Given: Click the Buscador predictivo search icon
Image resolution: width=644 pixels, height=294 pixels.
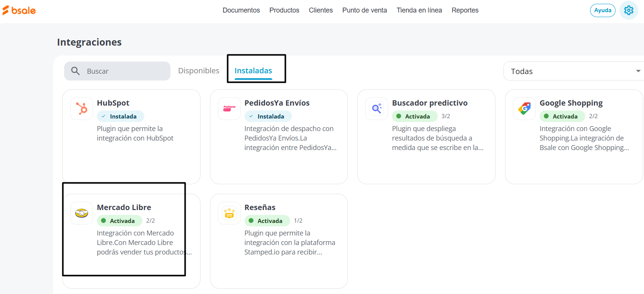Looking at the screenshot, I should (377, 109).
